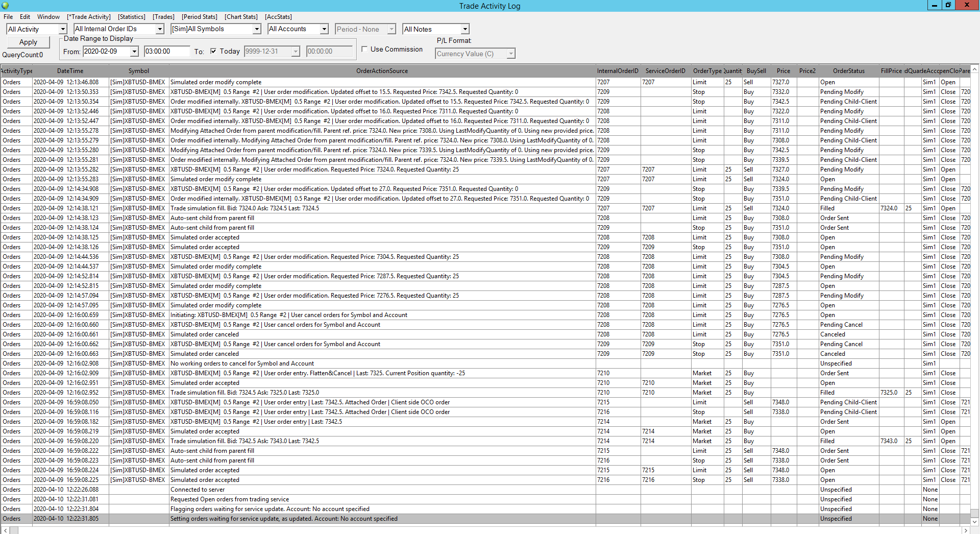Click the application icon in title bar
Image resolution: width=980 pixels, height=534 pixels.
(x=5, y=6)
